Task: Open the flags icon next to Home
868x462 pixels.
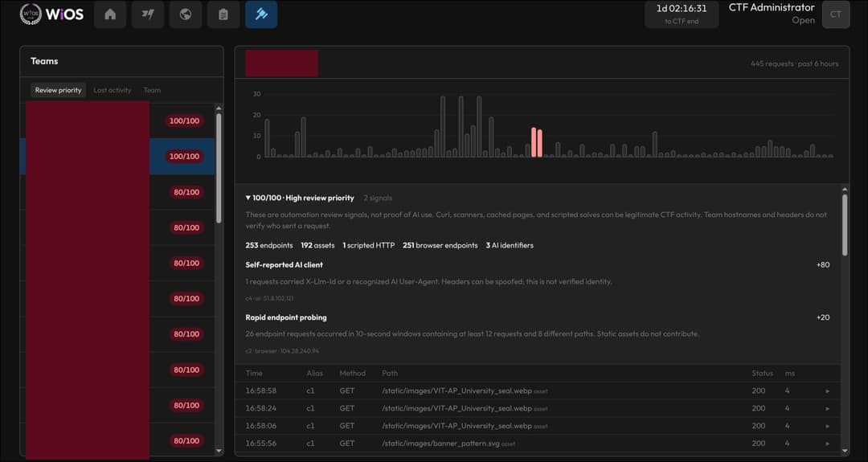Action: click(x=148, y=14)
